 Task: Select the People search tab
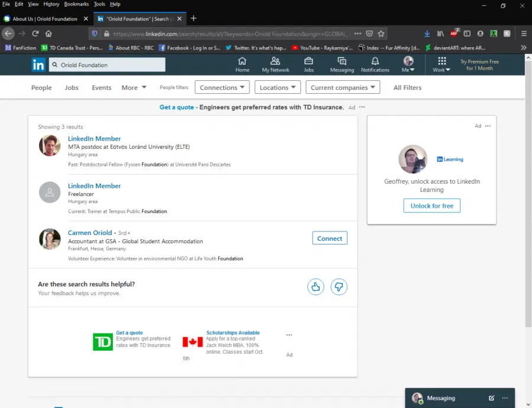coord(41,87)
